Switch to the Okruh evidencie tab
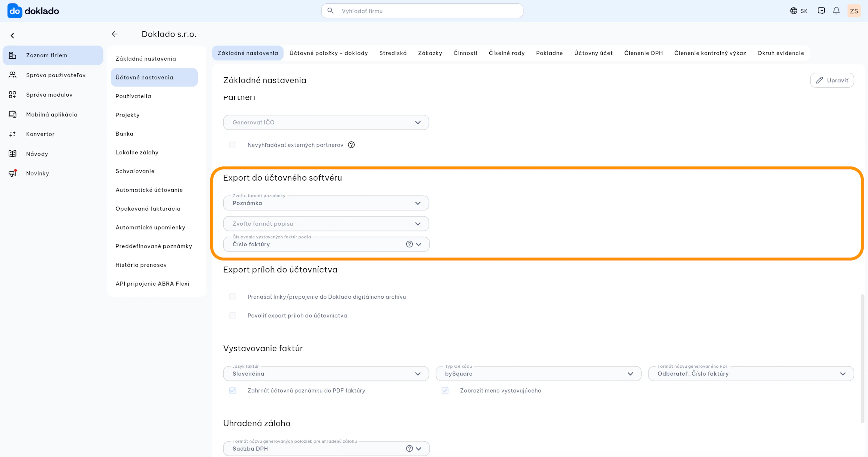868x457 pixels. (780, 53)
